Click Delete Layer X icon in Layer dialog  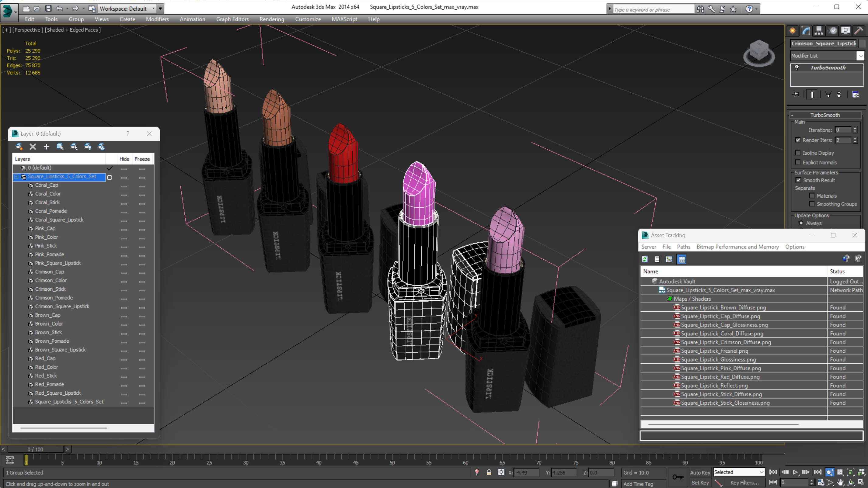click(x=33, y=147)
